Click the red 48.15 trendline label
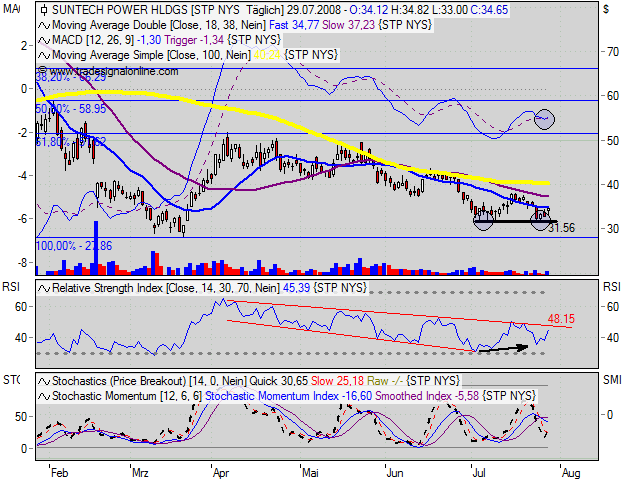 pos(561,320)
